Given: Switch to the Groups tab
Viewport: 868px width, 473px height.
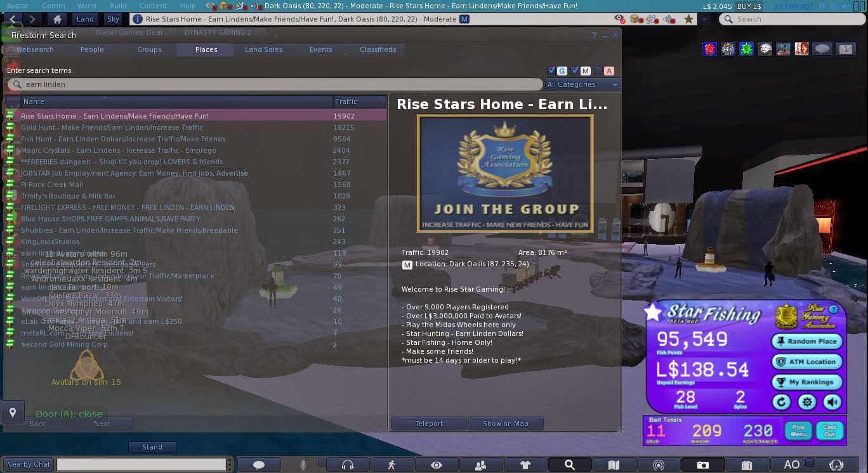Looking at the screenshot, I should (x=149, y=49).
